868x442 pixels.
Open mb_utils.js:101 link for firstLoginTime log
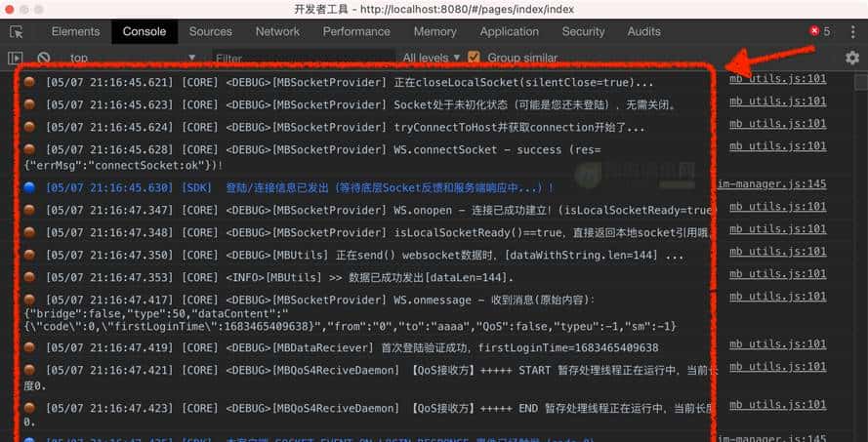point(778,344)
